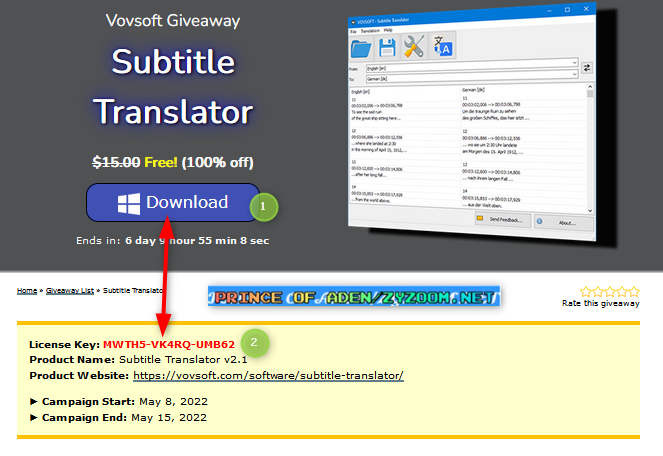Open the Home breadcrumb link

(27, 291)
